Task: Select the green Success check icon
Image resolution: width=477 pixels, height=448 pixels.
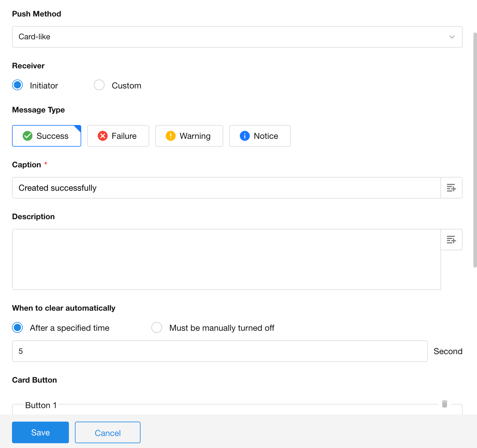Action: (x=28, y=136)
